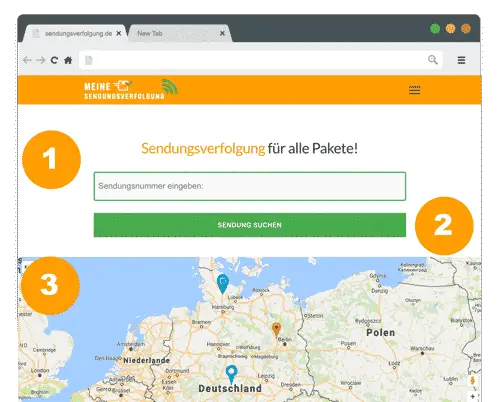Click the Niederlande label on map
Viewport: 500px width, 402px height.
[x=147, y=360]
